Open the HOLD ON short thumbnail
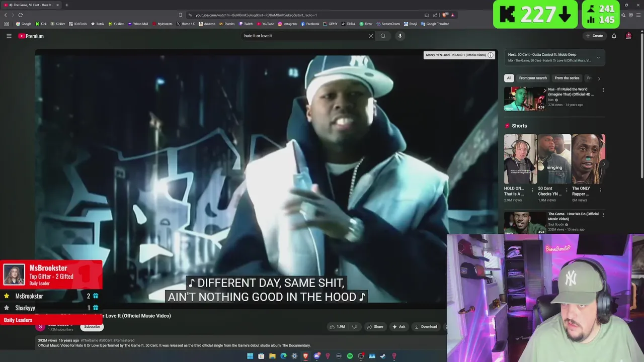 point(520,159)
